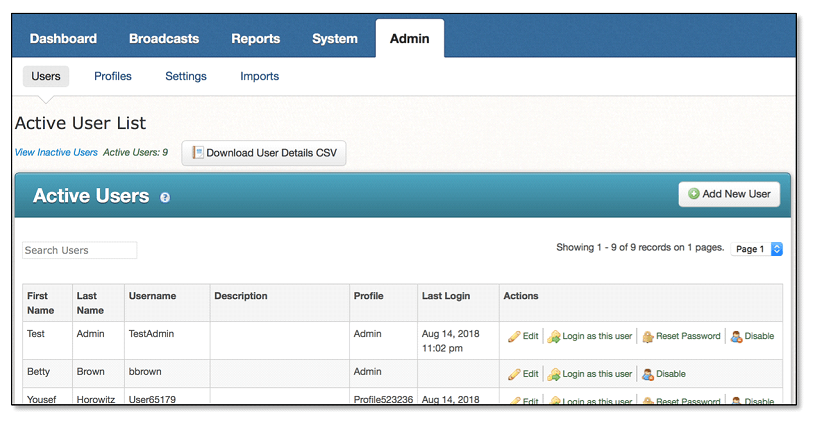Click Disable user icon for TestAdmin row

tap(736, 336)
